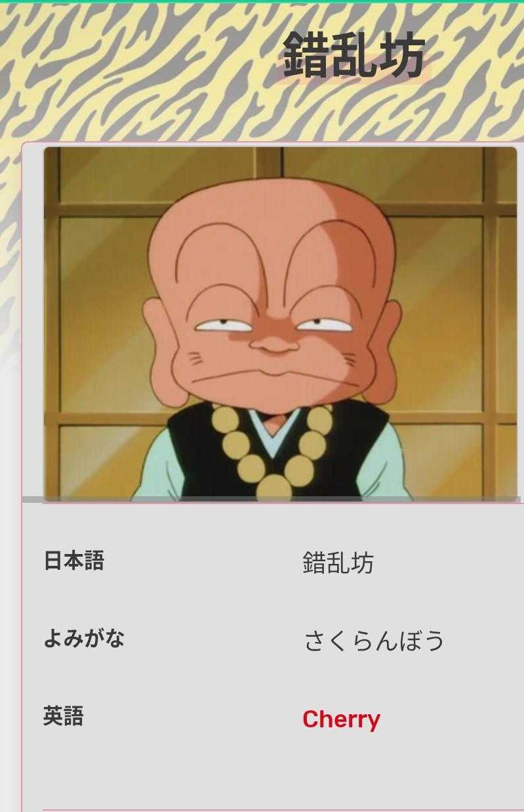Click the empty gray area under the 英語 row
Viewport: 524px width, 812px height.
(x=275, y=771)
